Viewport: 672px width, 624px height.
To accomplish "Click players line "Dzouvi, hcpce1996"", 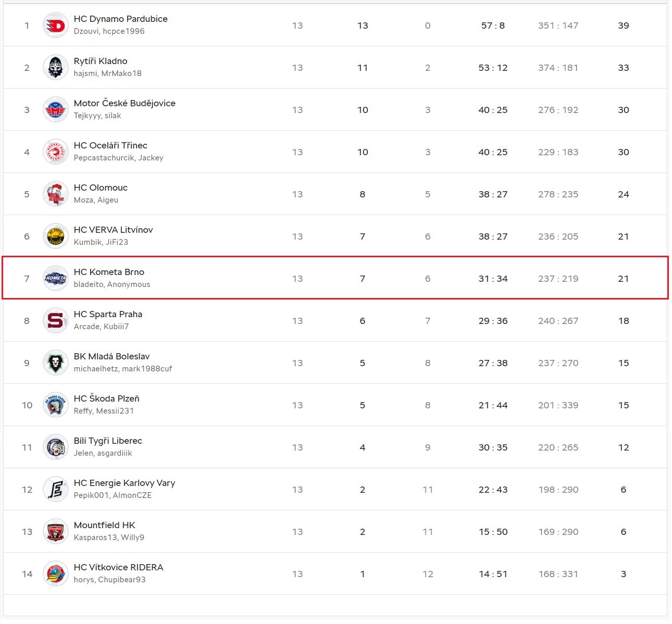I will (109, 31).
